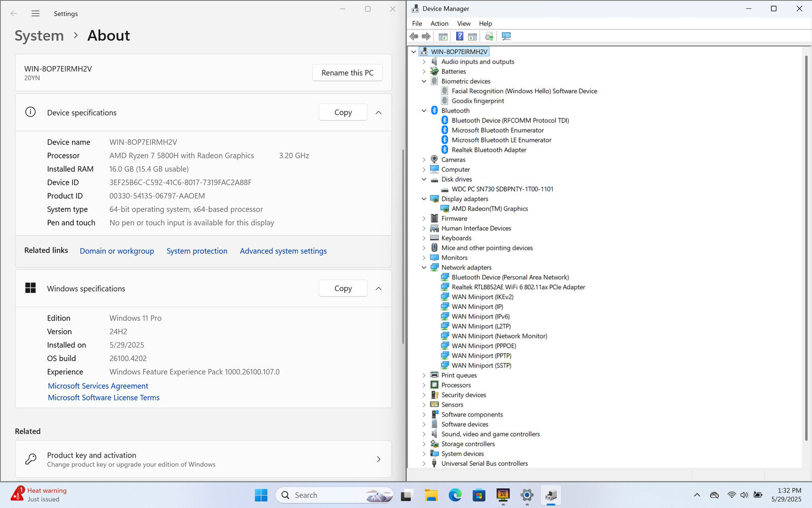Open Microsoft Edge from taskbar
Viewport: 812px width, 508px height.
click(455, 495)
